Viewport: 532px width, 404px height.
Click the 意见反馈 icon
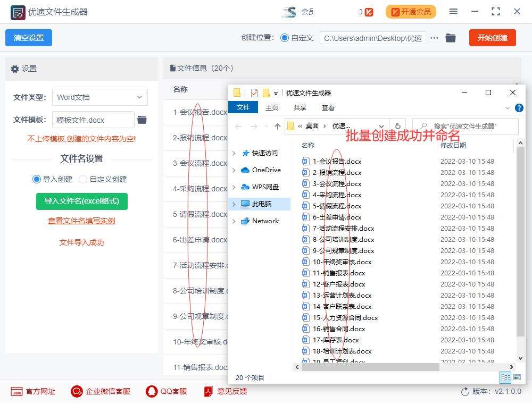(x=208, y=391)
